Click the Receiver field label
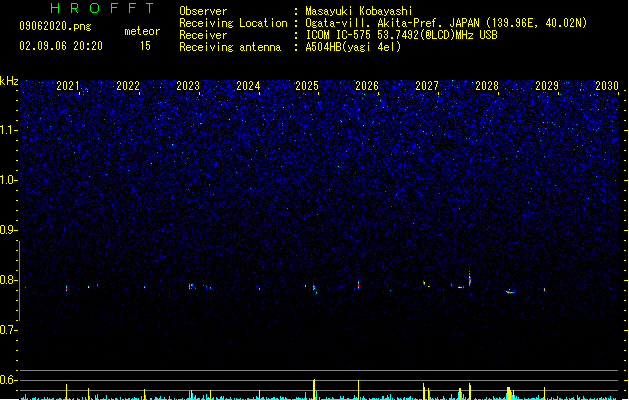629x400 pixels. point(203,35)
